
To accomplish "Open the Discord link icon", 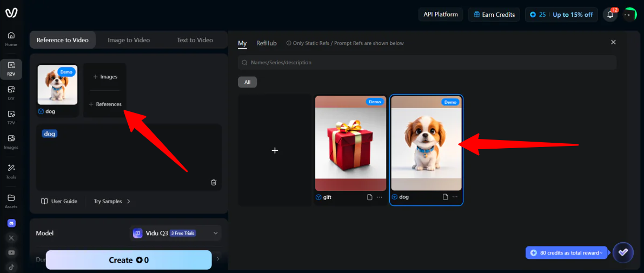I will click(x=11, y=223).
